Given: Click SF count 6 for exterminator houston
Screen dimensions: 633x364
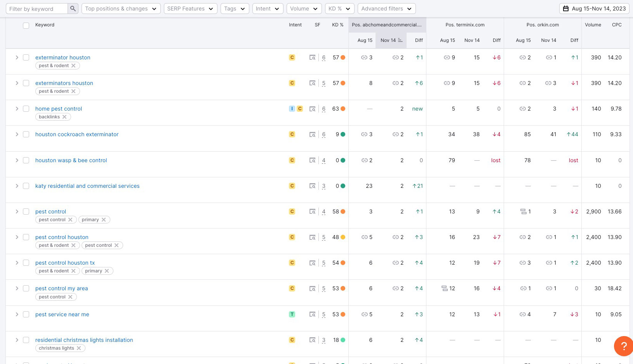Looking at the screenshot, I should point(323,57).
